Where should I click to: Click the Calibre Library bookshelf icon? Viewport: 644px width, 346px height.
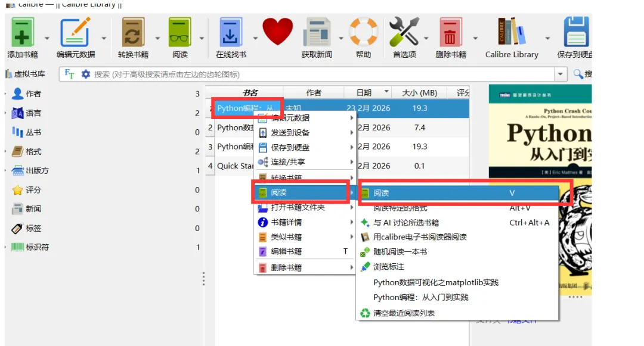tap(512, 31)
